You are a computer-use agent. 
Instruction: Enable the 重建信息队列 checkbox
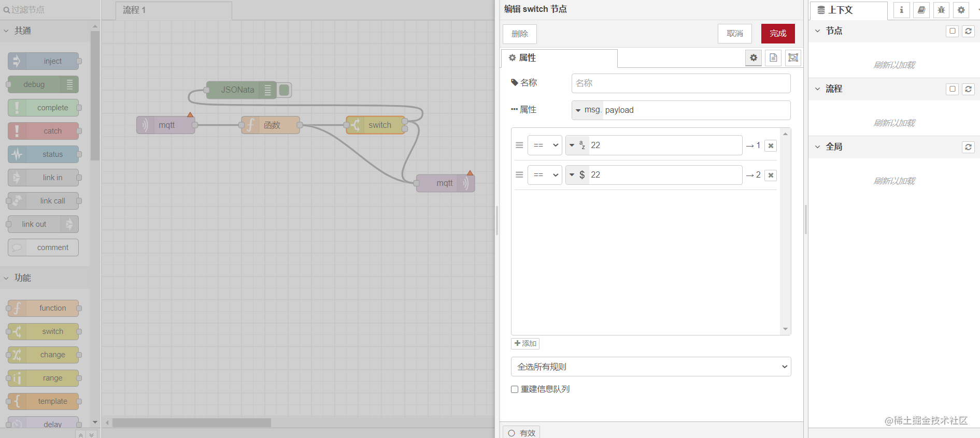[515, 389]
